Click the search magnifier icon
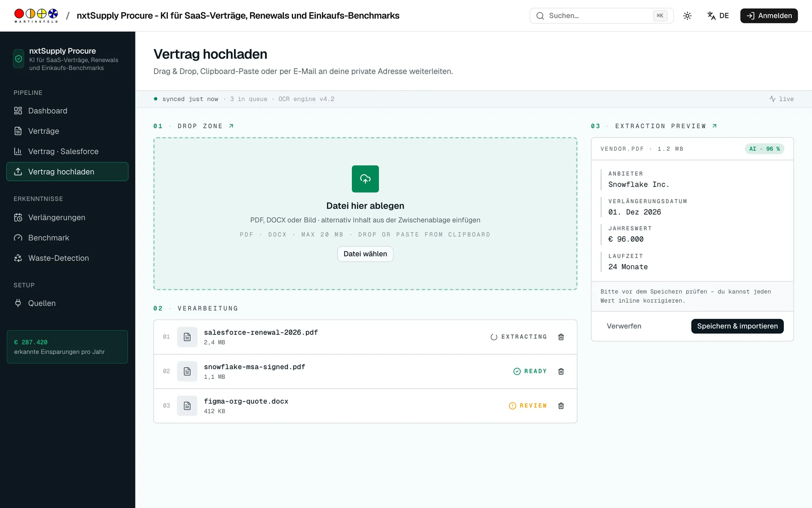The height and width of the screenshot is (508, 812). 540,16
